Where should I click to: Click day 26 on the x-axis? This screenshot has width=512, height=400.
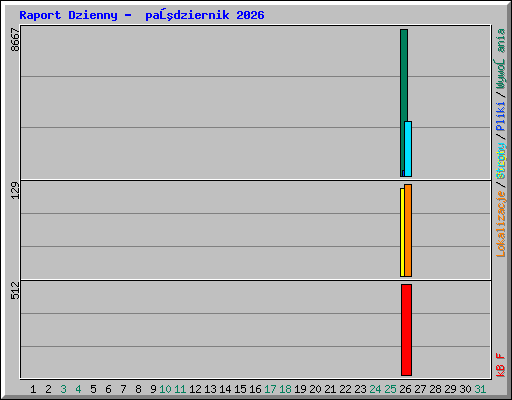click(405, 389)
